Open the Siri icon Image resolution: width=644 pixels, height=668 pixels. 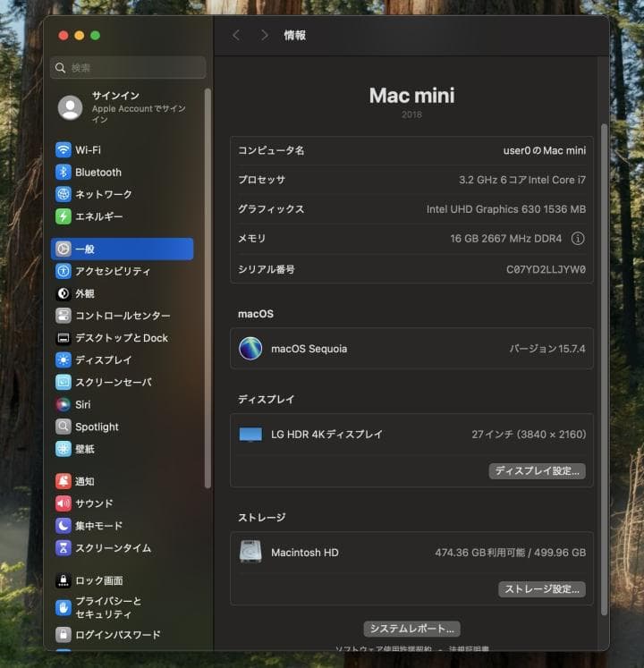tap(64, 404)
